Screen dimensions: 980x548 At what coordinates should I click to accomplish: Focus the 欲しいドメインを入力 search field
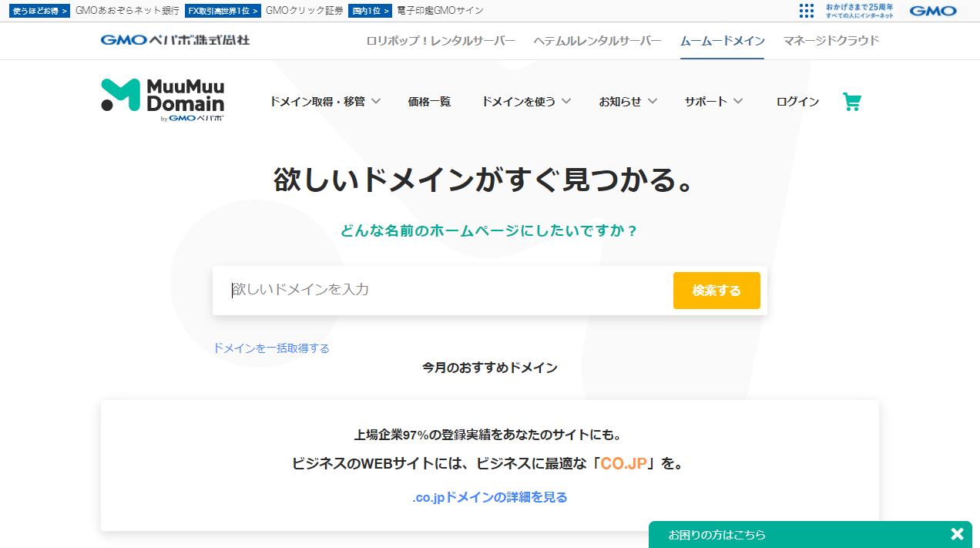pos(443,291)
